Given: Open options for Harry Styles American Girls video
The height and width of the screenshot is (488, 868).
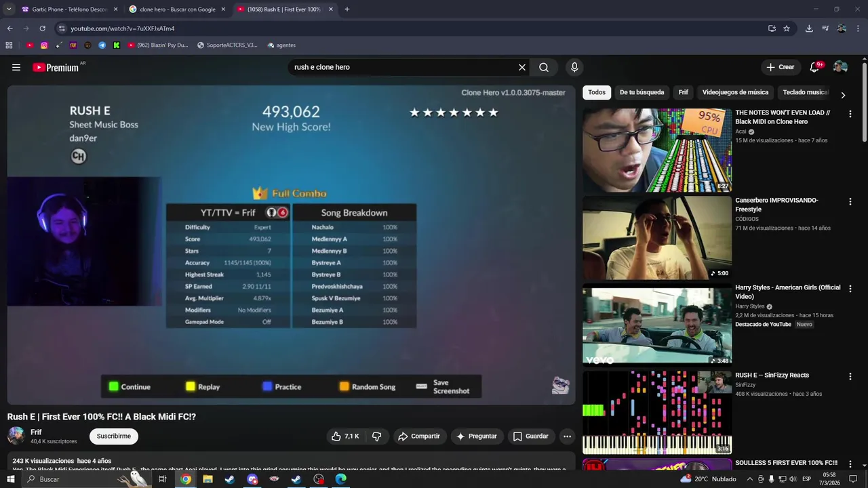Looking at the screenshot, I should pos(850,289).
